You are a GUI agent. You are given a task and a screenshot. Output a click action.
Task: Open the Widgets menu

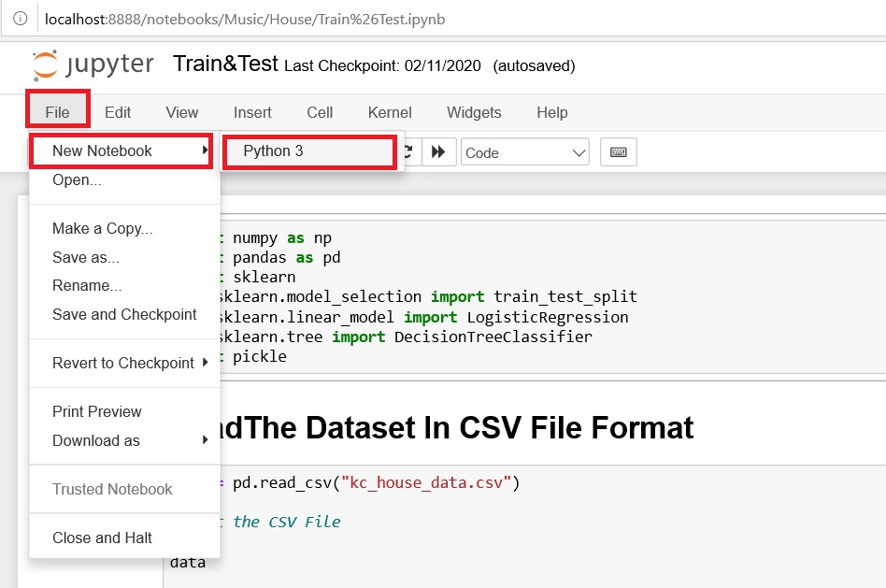(474, 112)
